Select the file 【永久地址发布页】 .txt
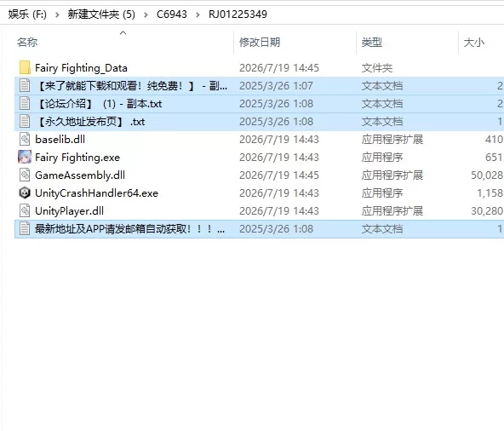The width and height of the screenshot is (504, 431). pyautogui.click(x=90, y=122)
